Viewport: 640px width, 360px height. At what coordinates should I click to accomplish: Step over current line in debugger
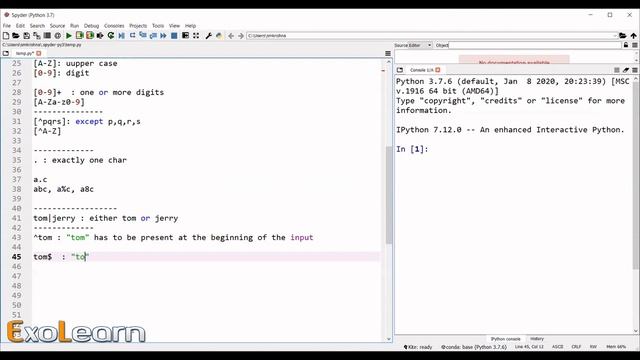pyautogui.click(x=132, y=36)
